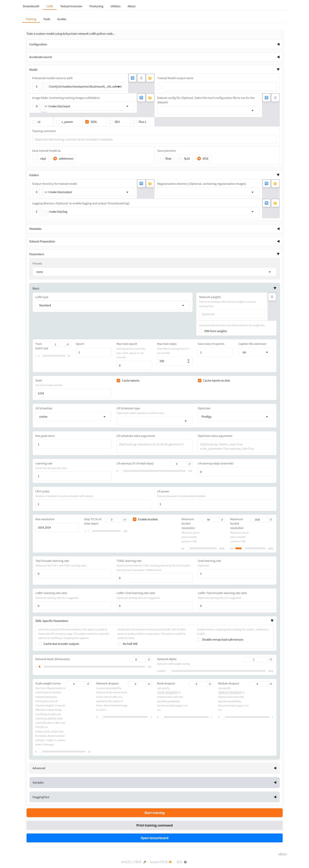Reset the Train batch size value
The width and height of the screenshot is (309, 868).
click(x=68, y=344)
